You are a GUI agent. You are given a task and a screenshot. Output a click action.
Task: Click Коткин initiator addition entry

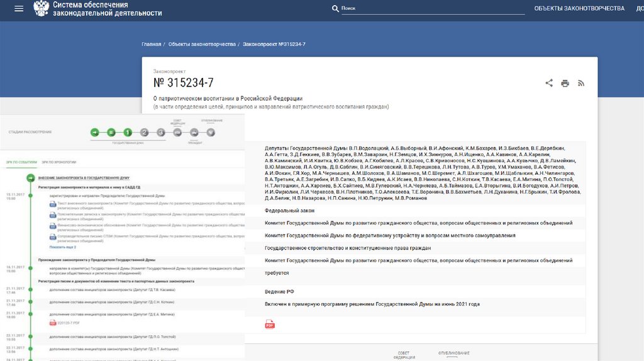[x=112, y=303]
